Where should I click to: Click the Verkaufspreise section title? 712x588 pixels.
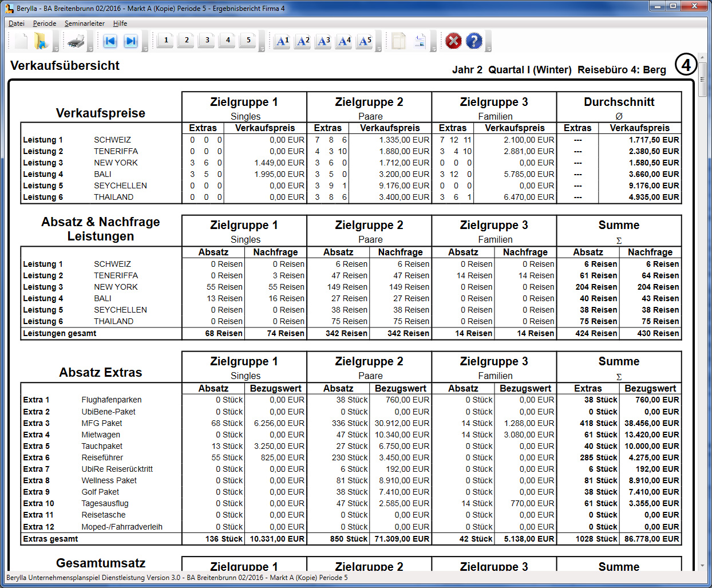point(100,113)
